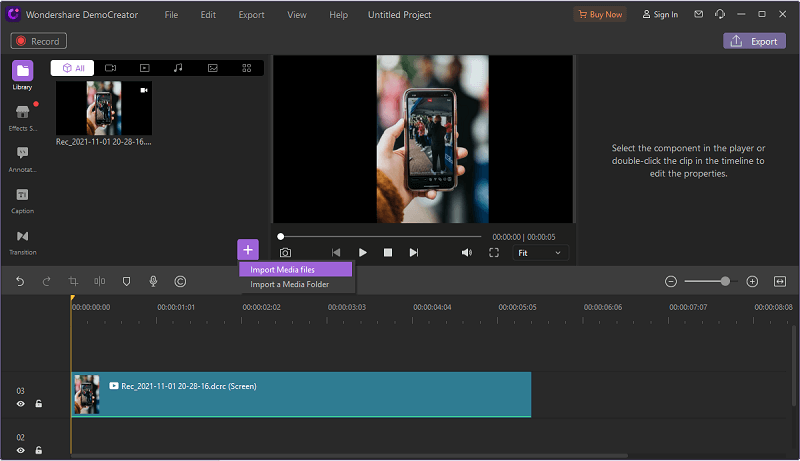
Task: Click the purple plus import button
Action: pos(248,250)
